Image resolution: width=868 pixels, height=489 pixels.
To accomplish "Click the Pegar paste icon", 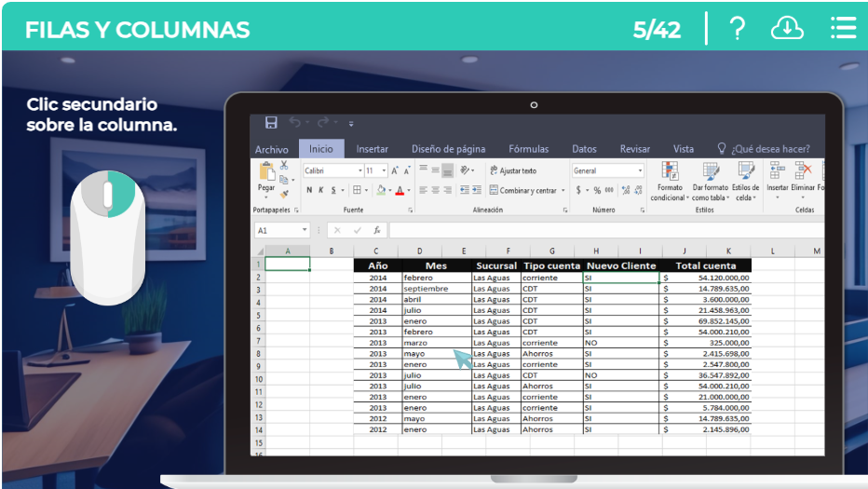I will tap(267, 173).
